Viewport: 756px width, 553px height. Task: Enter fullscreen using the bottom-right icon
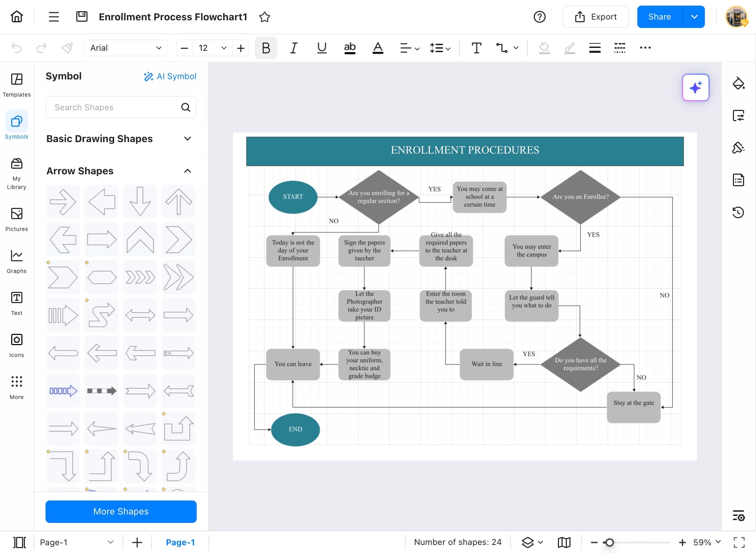pos(739,542)
